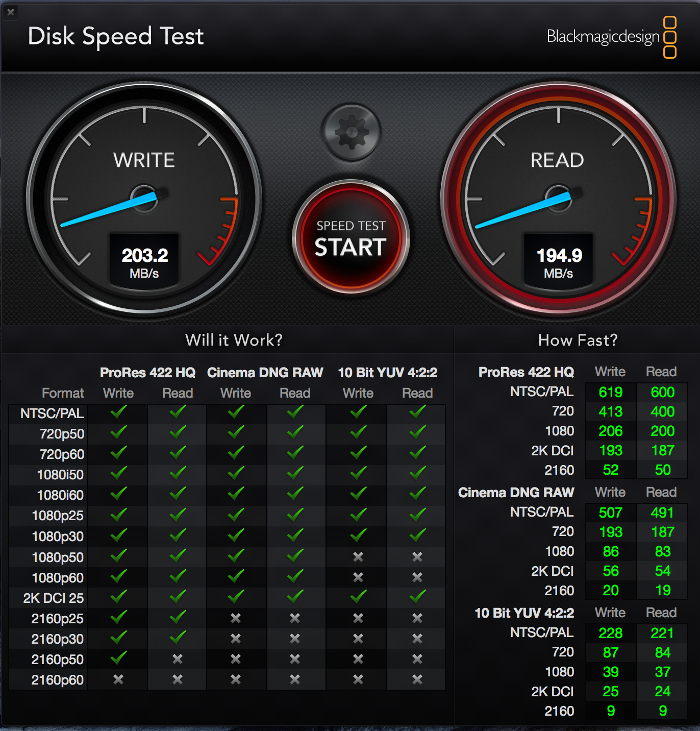Click the 10 Bit YUV Read checkmark for 2K DCI 25
This screenshot has width=700, height=731.
[x=417, y=597]
